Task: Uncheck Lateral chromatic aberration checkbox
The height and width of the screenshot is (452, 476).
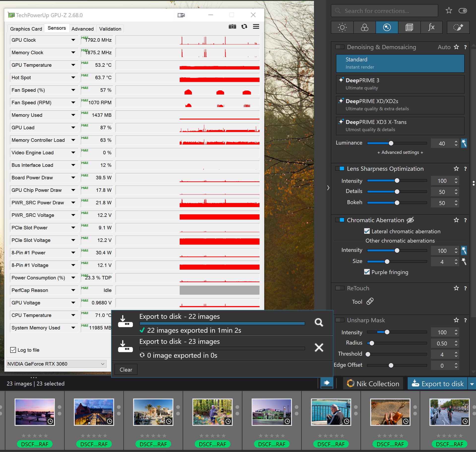Action: tap(367, 231)
